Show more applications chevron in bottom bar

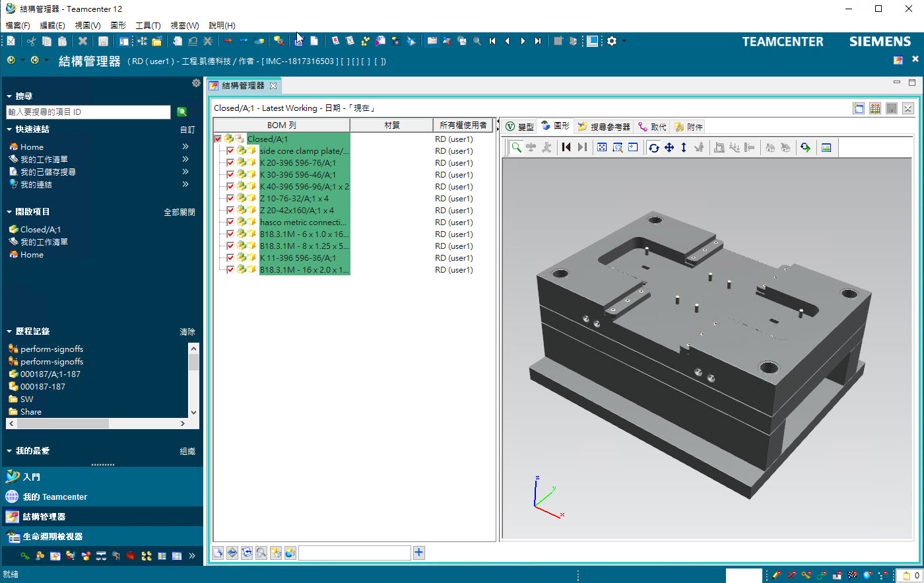point(192,556)
